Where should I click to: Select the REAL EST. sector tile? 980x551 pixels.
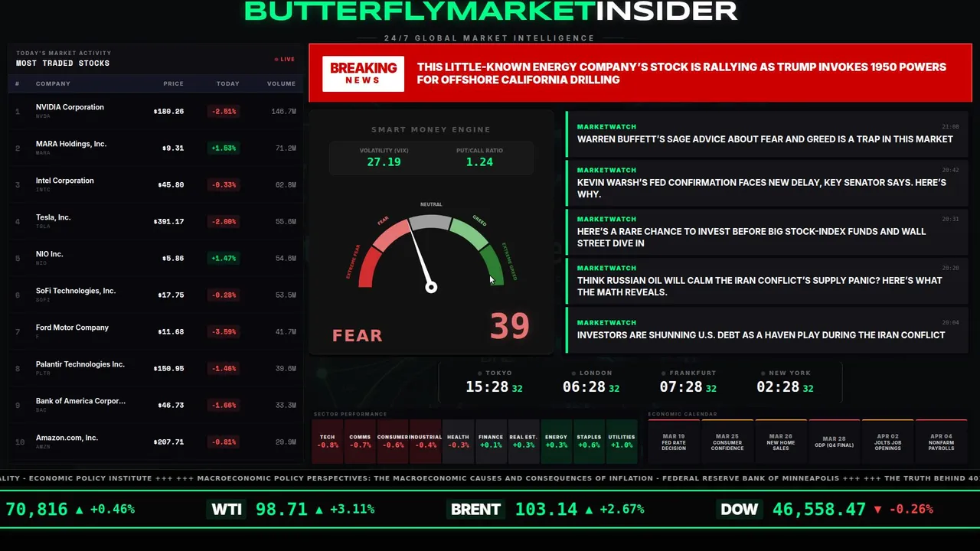point(524,442)
